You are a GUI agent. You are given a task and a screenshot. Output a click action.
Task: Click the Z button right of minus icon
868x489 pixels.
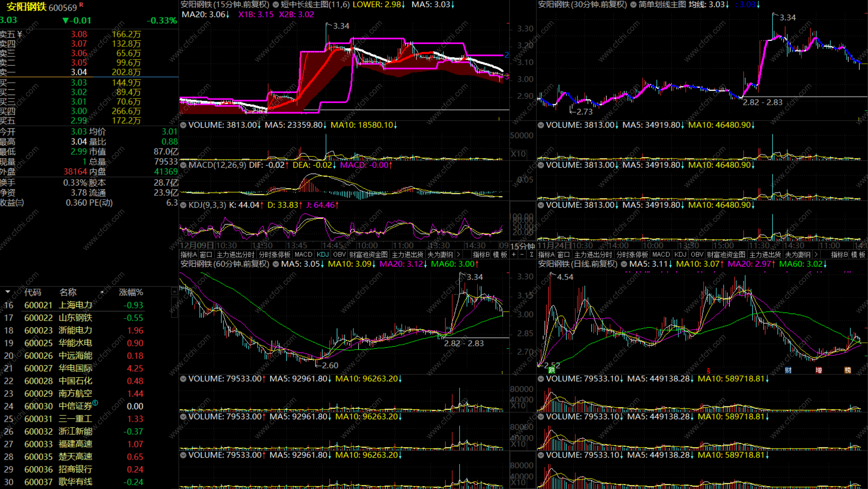point(531,255)
